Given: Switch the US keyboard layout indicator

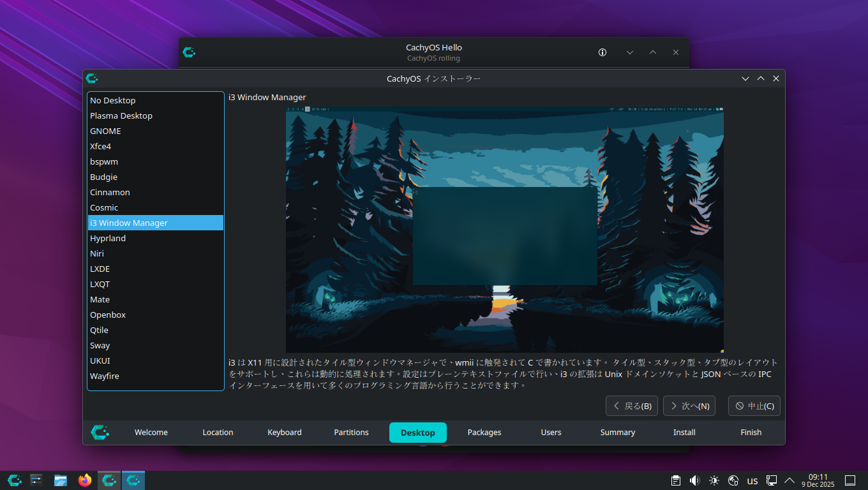Looking at the screenshot, I should (x=752, y=481).
